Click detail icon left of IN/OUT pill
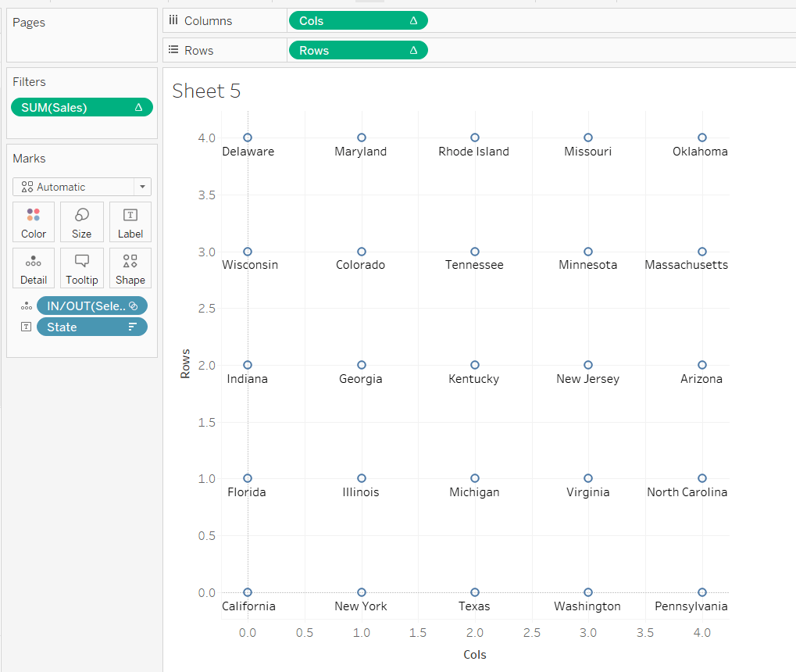This screenshot has height=672, width=796. point(26,306)
